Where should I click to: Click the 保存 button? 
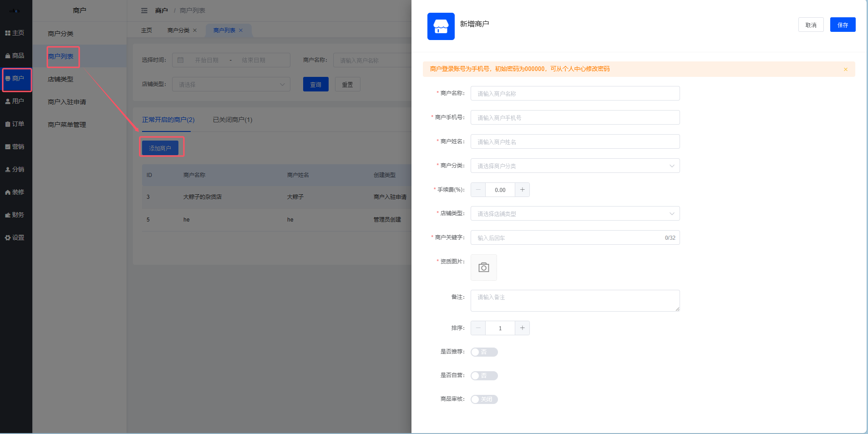pyautogui.click(x=842, y=25)
